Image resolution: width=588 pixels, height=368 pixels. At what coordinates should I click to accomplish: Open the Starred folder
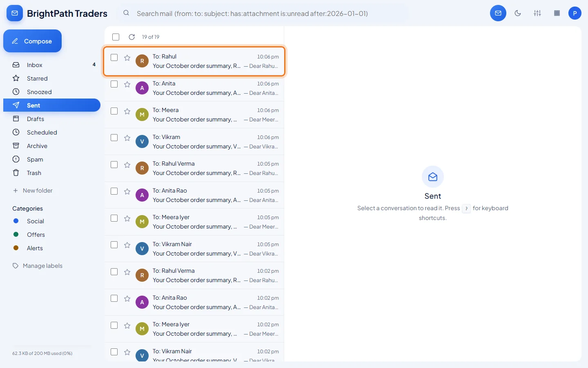click(x=52, y=78)
